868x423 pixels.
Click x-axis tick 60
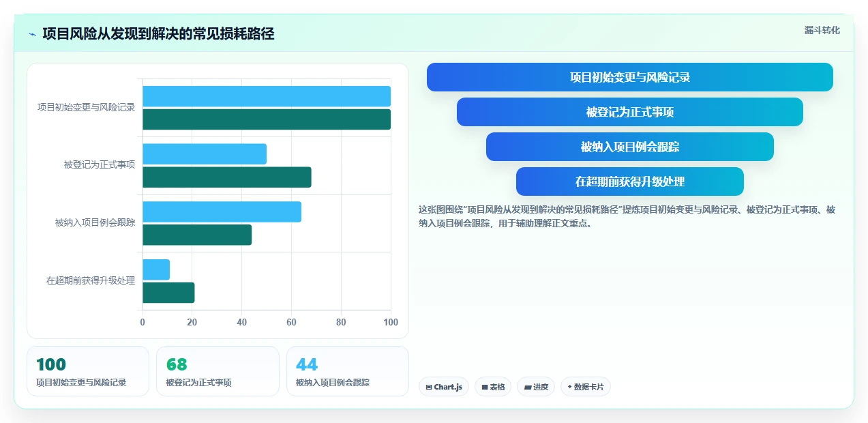(x=291, y=322)
